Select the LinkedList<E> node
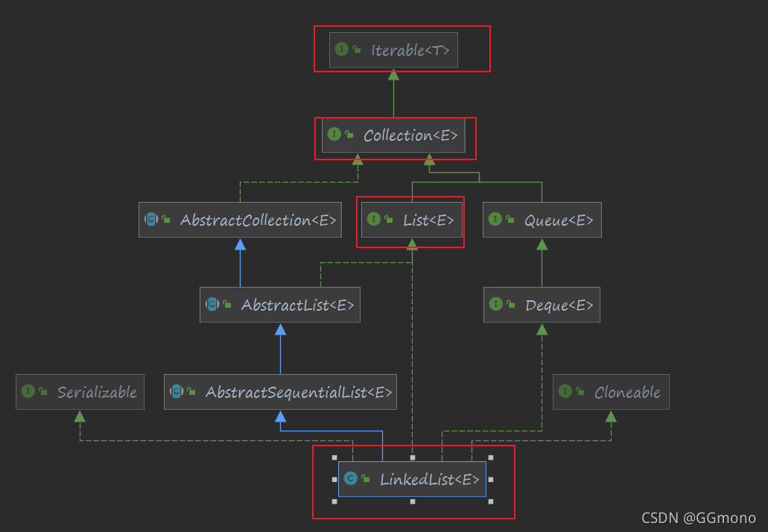This screenshot has width=768, height=532. coord(412,479)
